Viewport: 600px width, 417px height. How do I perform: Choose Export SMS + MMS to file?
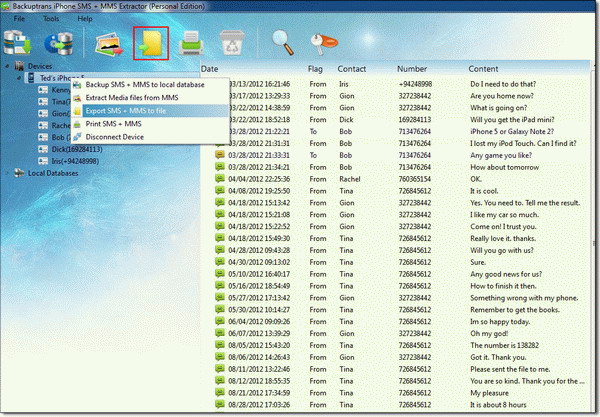click(x=125, y=110)
